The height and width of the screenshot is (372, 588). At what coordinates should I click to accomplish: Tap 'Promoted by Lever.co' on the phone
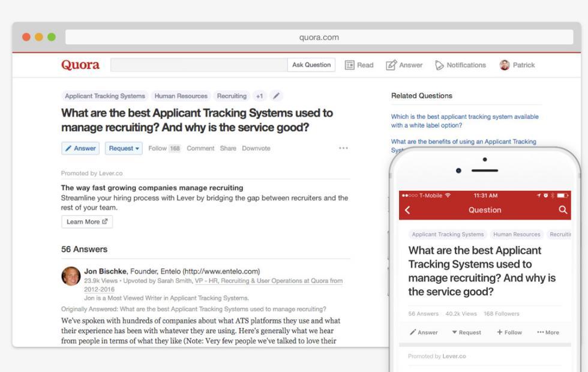pyautogui.click(x=437, y=356)
